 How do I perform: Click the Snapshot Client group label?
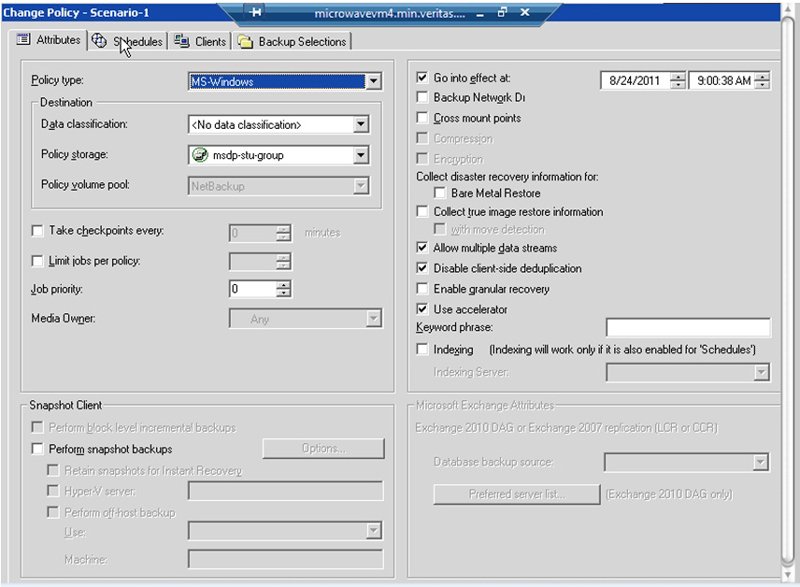(65, 405)
